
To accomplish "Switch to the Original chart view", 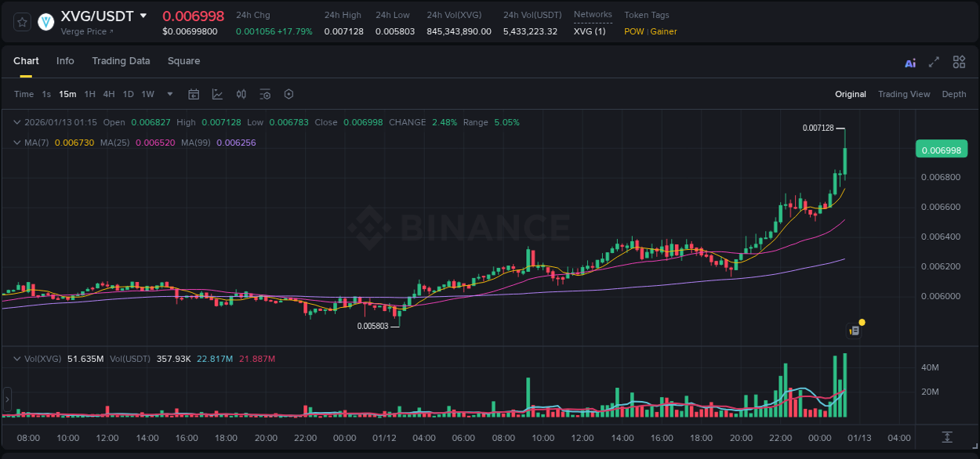I will point(850,94).
